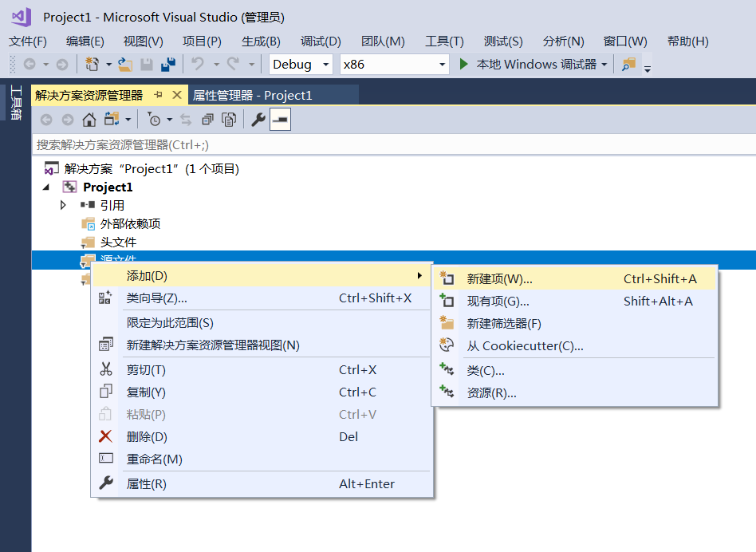Open the Undo history dropdown arrow
Image resolution: width=756 pixels, height=552 pixels.
pos(216,64)
